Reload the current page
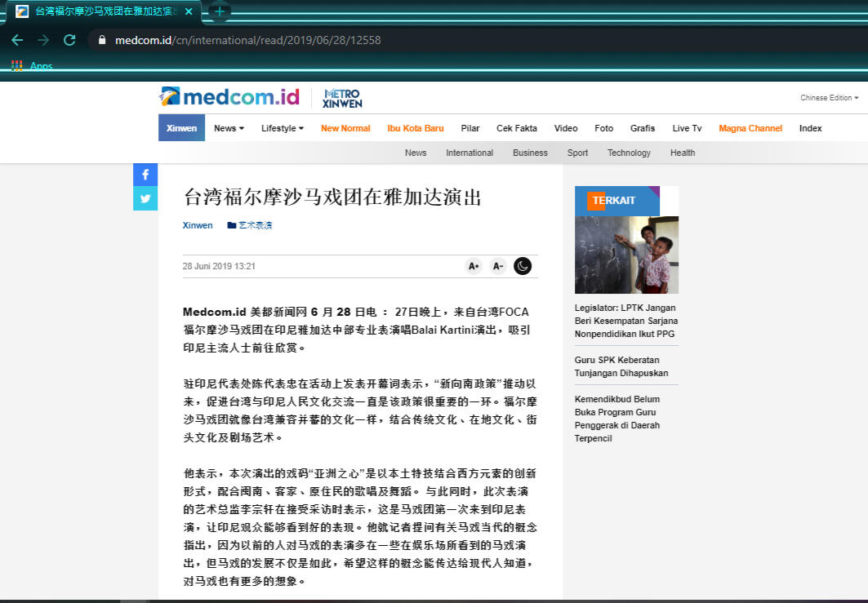868x603 pixels. point(69,40)
